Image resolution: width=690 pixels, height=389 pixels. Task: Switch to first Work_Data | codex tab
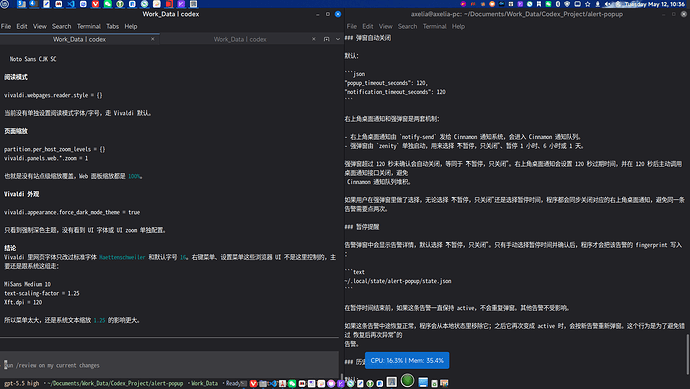pos(79,39)
